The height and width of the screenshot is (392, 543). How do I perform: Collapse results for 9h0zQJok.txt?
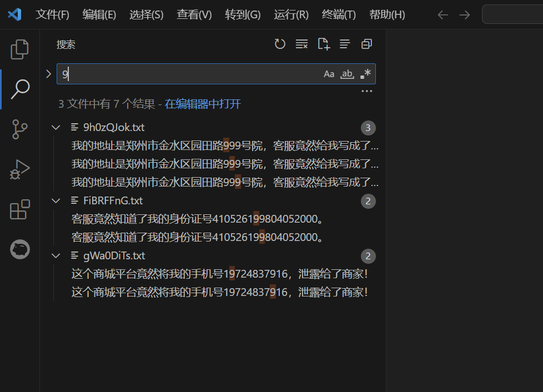tap(56, 128)
